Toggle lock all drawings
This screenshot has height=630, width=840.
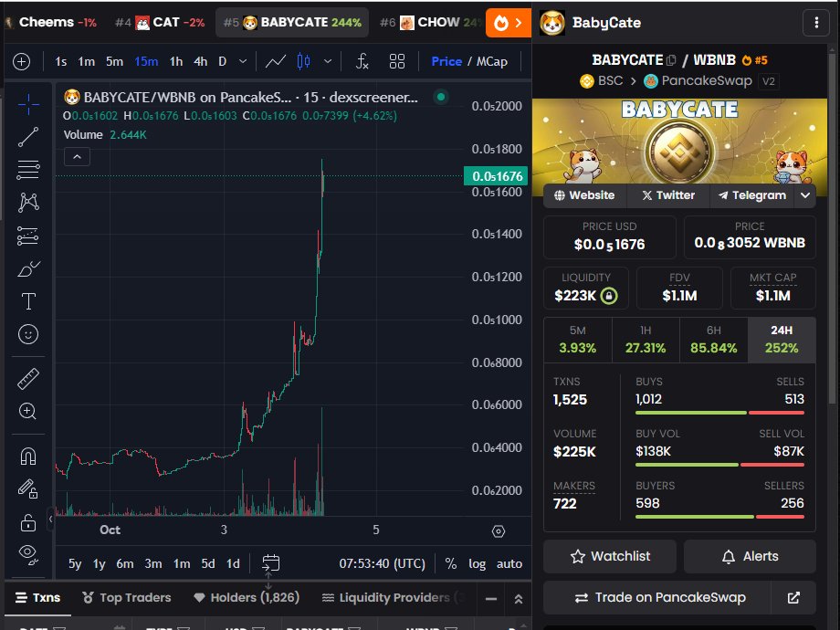click(28, 521)
